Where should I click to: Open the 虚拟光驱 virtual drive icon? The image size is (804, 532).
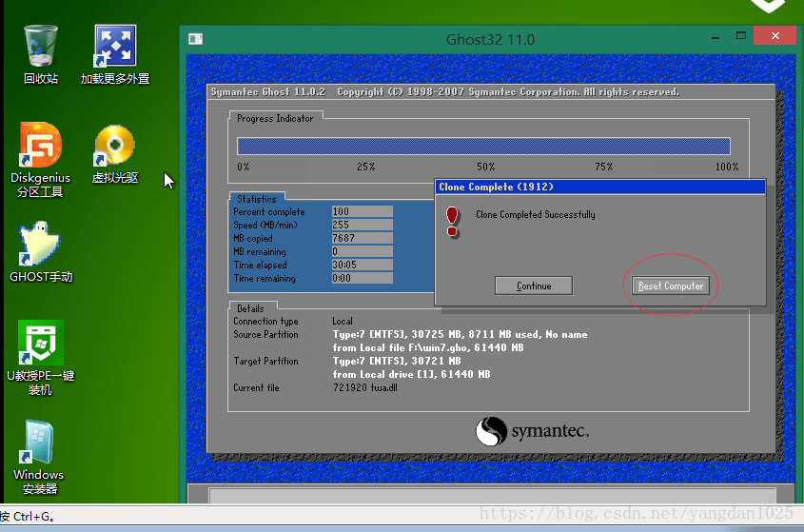click(115, 154)
